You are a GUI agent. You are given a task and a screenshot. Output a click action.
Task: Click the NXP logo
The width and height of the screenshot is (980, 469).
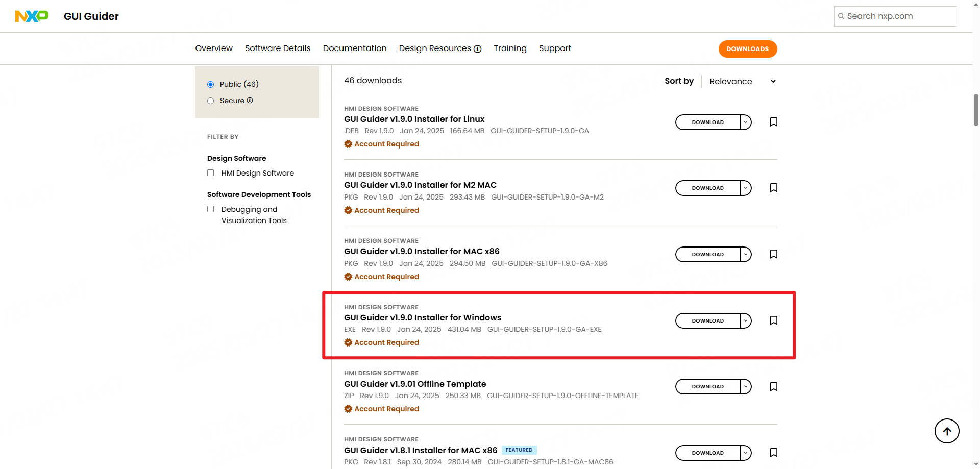(x=32, y=16)
